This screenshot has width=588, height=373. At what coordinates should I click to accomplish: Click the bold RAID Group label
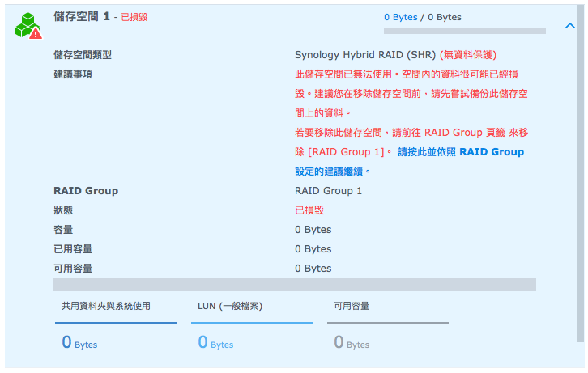pyautogui.click(x=86, y=191)
